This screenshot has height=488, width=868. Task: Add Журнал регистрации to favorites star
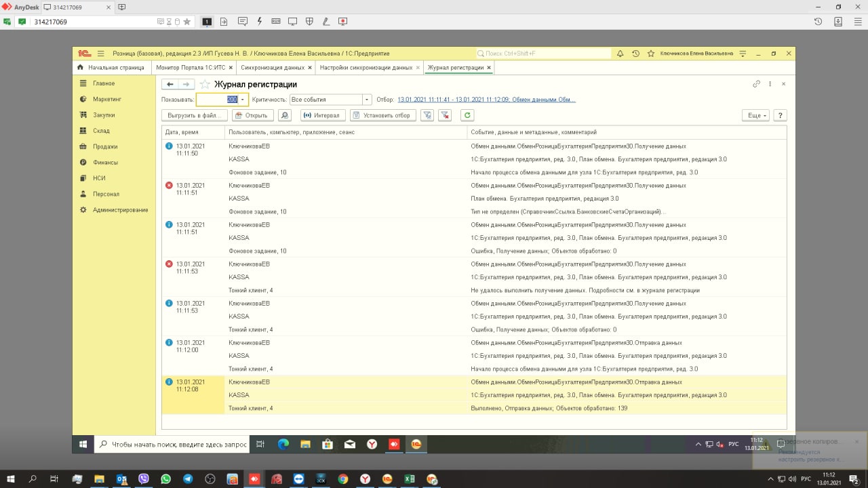click(205, 85)
